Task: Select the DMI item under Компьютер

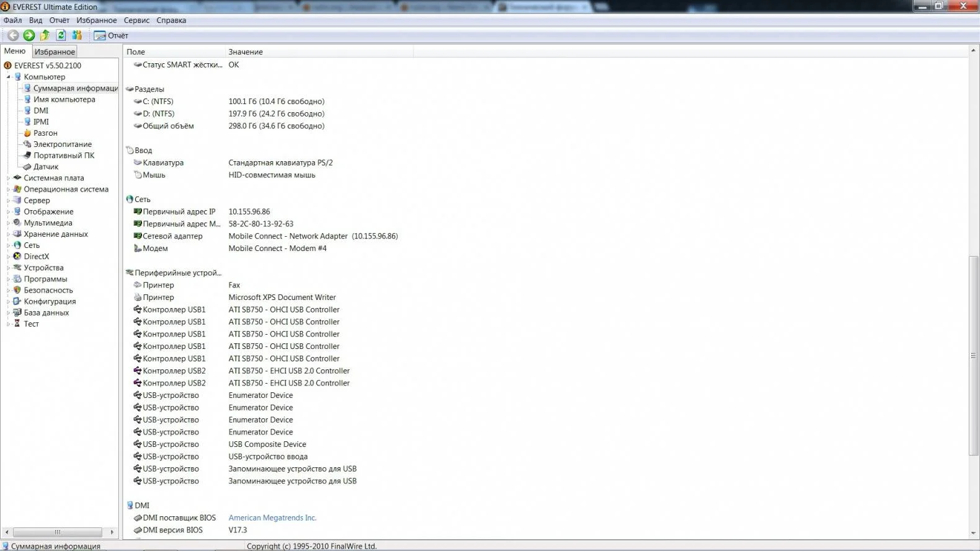Action: (x=41, y=111)
